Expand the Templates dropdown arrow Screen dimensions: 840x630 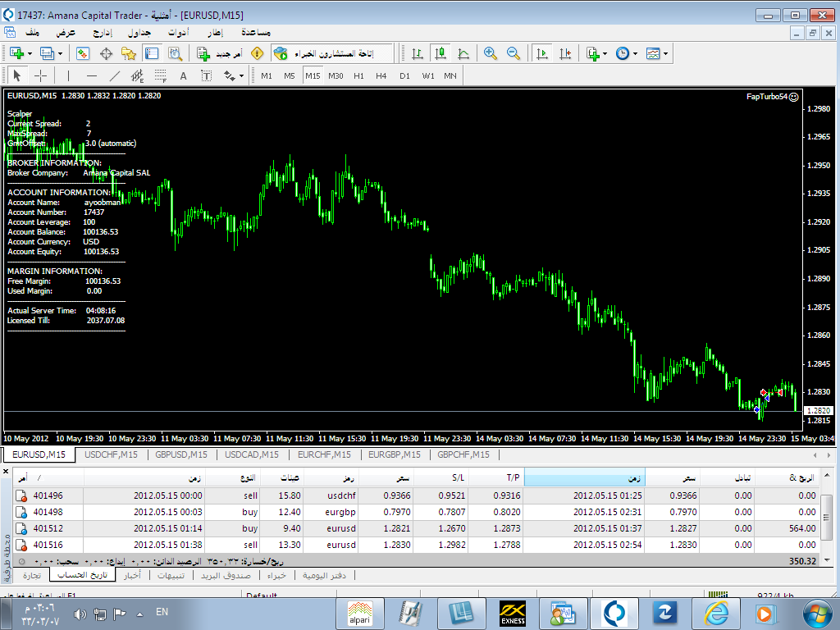coord(665,53)
